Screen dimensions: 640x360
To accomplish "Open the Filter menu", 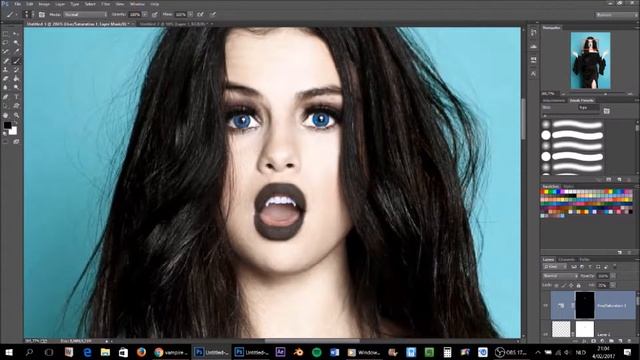I will [x=106, y=4].
